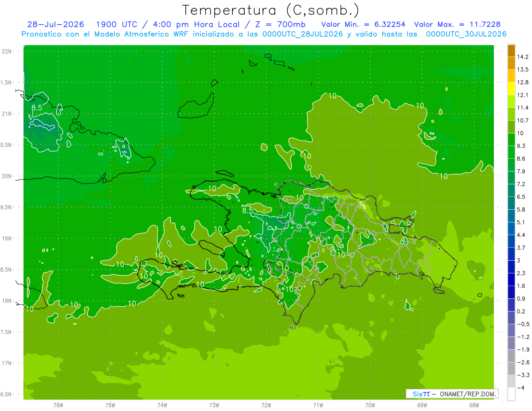Click the 2.3 colorbar value

point(521,273)
